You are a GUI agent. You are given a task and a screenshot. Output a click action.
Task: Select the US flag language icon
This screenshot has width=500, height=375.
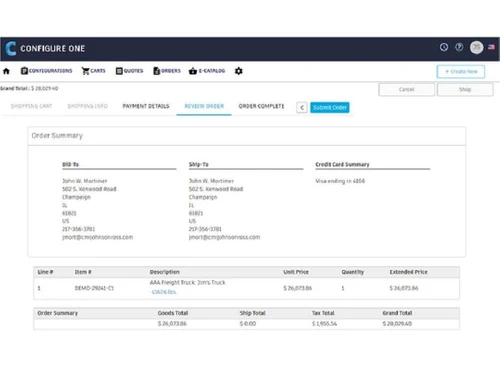[491, 47]
